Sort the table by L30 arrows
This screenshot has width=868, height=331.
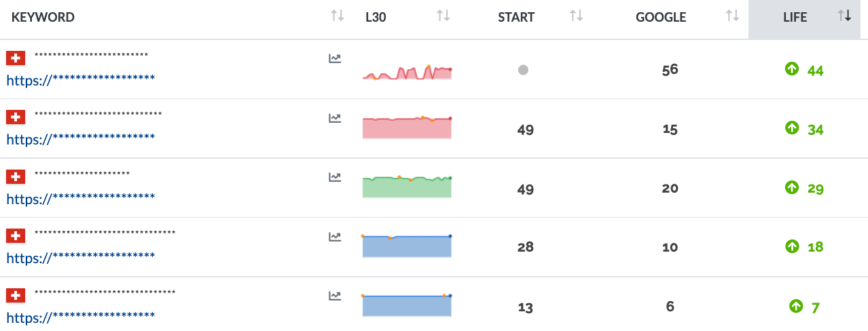(x=444, y=16)
